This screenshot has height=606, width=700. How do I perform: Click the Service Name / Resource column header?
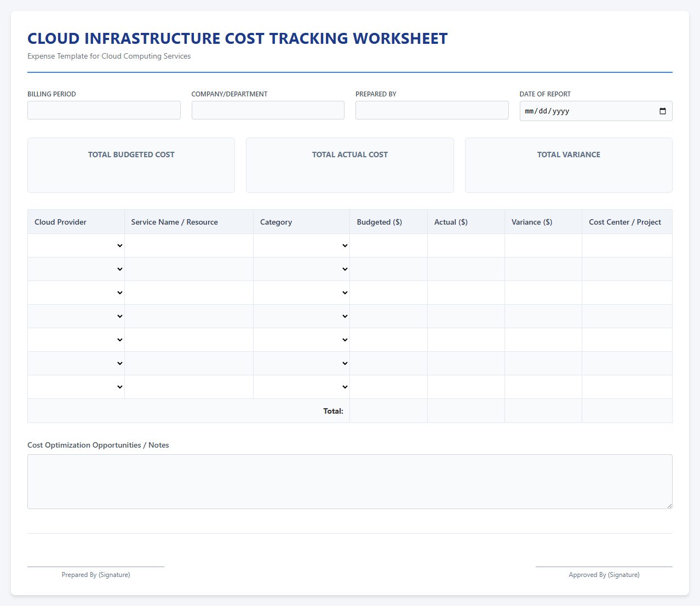pos(189,222)
